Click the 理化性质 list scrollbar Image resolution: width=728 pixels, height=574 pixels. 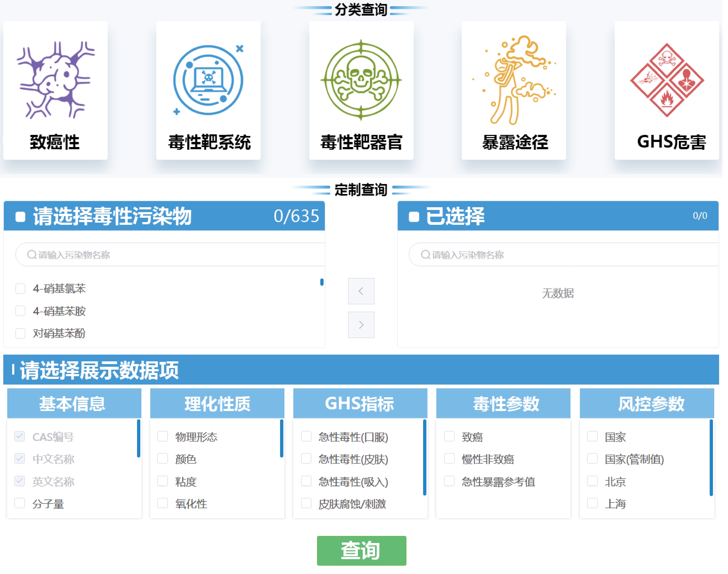tap(282, 438)
